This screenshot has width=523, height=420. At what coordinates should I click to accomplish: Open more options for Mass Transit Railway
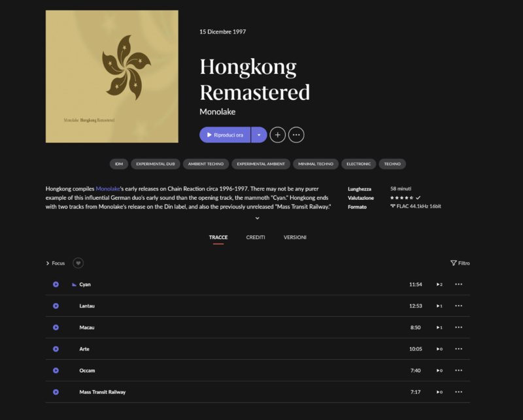click(458, 392)
